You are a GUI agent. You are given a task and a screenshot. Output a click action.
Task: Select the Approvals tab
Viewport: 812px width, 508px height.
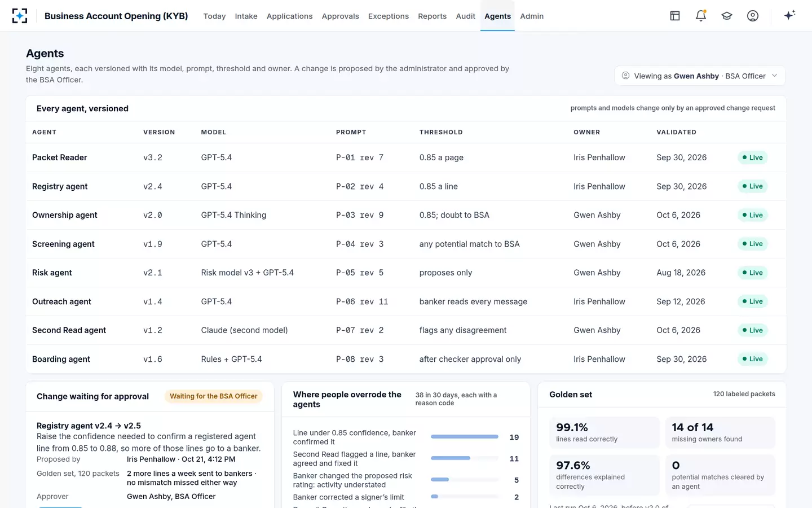tap(340, 16)
